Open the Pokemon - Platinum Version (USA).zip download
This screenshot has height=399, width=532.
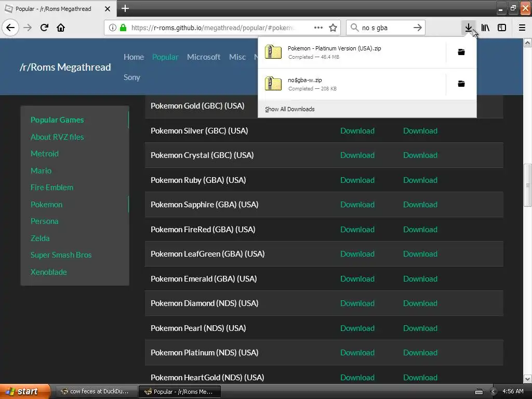352,52
